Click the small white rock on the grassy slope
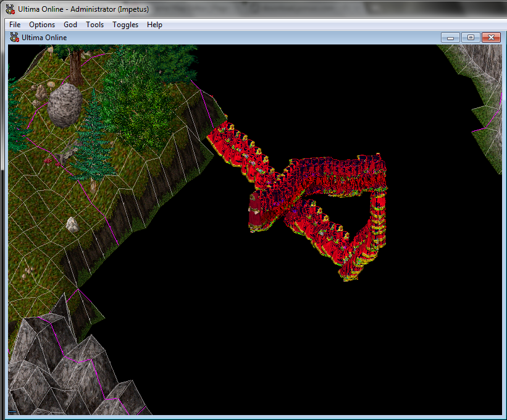This screenshot has width=507, height=420. pos(72,225)
